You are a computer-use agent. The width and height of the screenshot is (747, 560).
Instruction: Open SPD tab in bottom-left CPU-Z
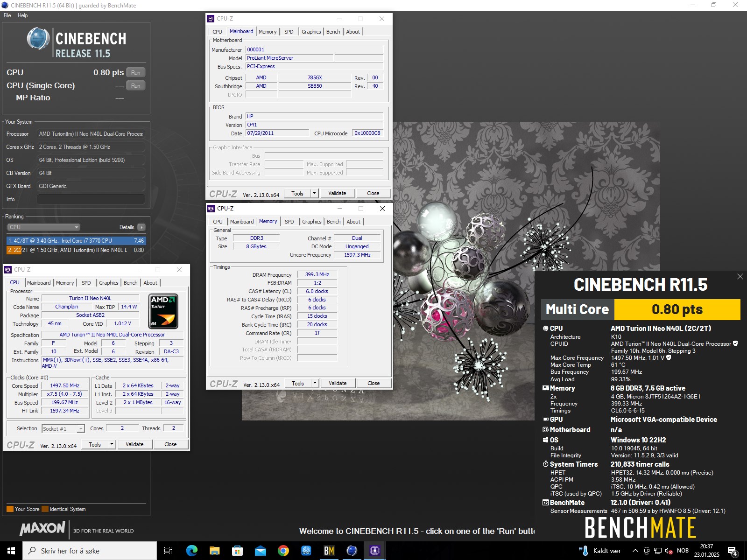(86, 283)
